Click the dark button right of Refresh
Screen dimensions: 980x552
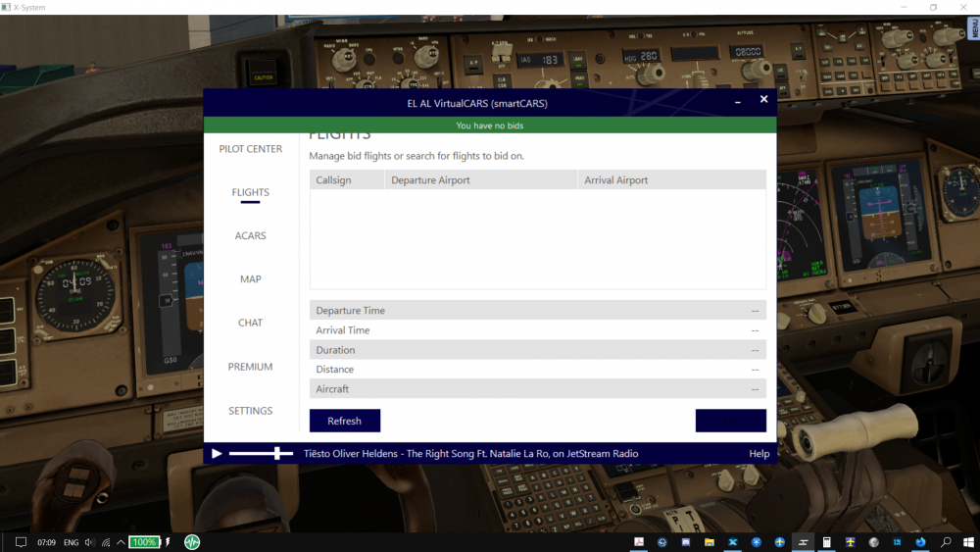coord(730,421)
